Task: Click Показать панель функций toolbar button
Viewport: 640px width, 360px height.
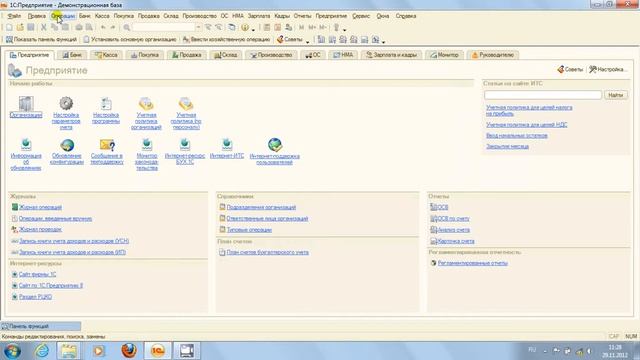Action: [x=41, y=40]
